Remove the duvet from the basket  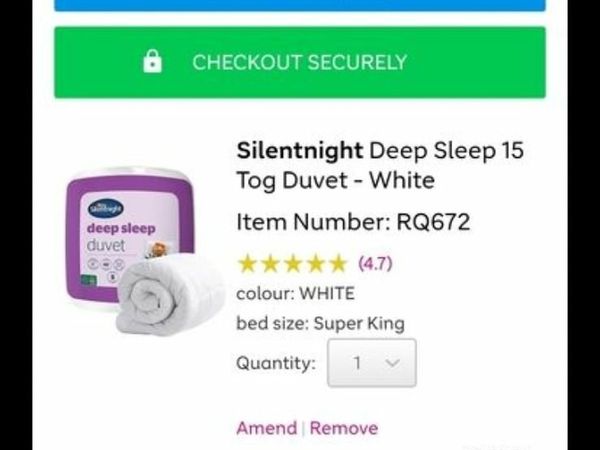tap(344, 428)
